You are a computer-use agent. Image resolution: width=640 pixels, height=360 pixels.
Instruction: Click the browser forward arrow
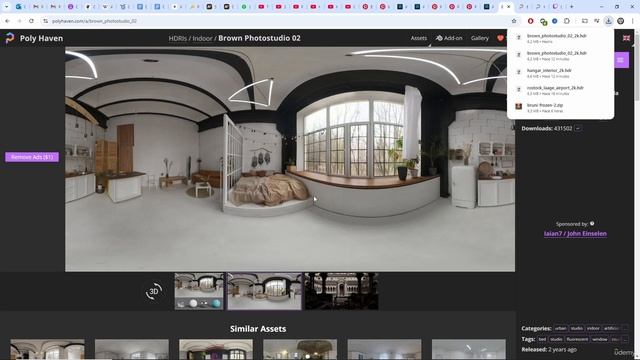point(19,21)
